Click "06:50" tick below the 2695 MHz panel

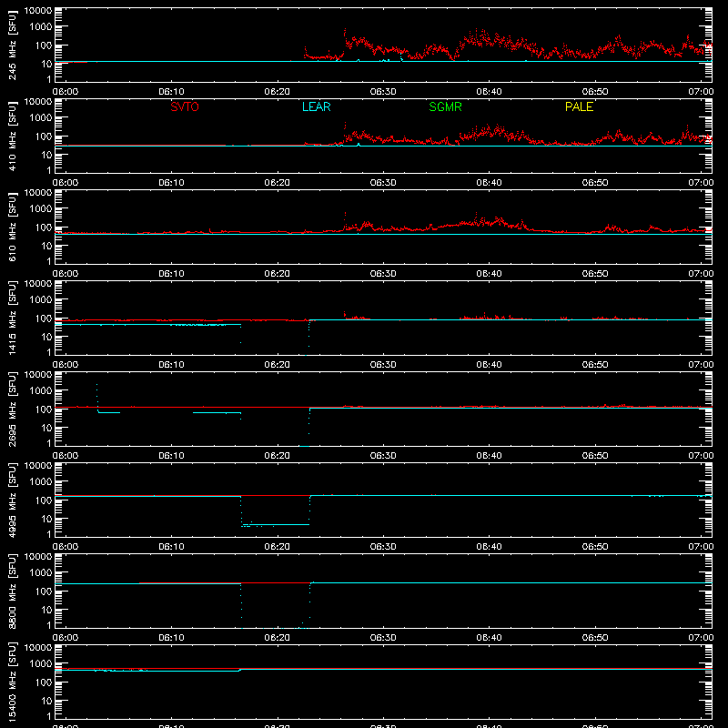click(595, 456)
